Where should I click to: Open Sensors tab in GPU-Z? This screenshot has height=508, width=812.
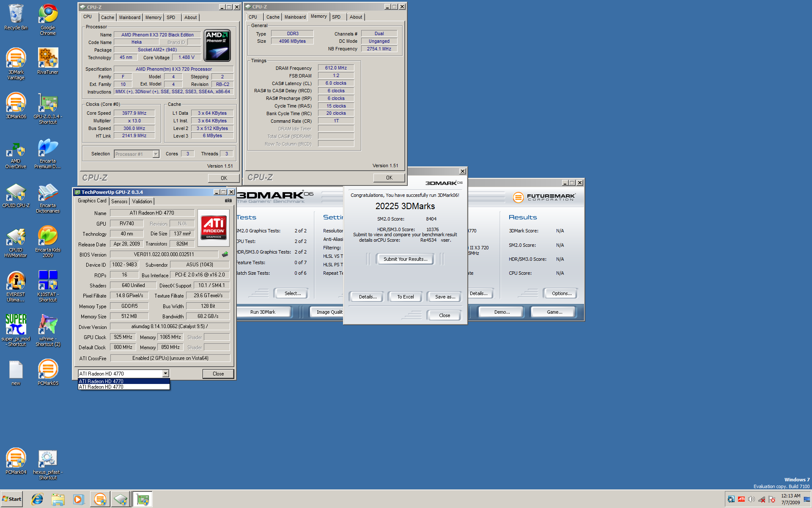point(119,202)
